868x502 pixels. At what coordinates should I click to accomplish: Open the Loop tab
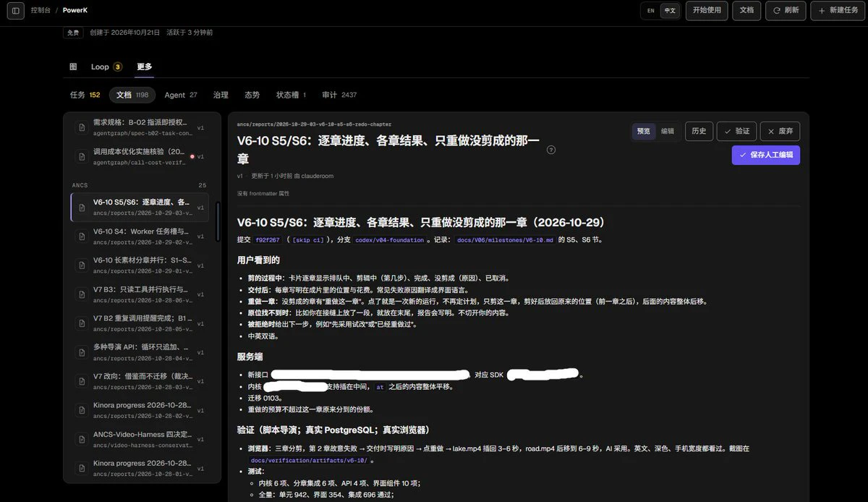click(106, 67)
